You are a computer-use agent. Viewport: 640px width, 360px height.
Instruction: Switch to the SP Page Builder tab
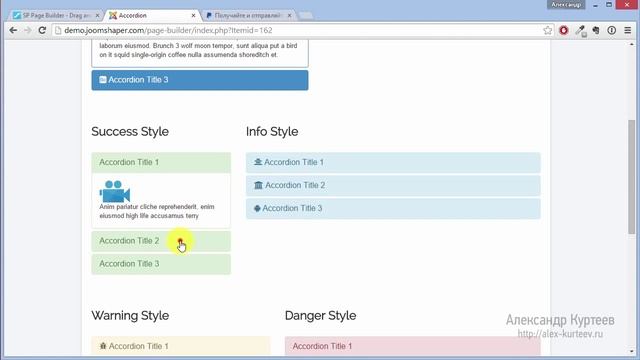coord(56,16)
